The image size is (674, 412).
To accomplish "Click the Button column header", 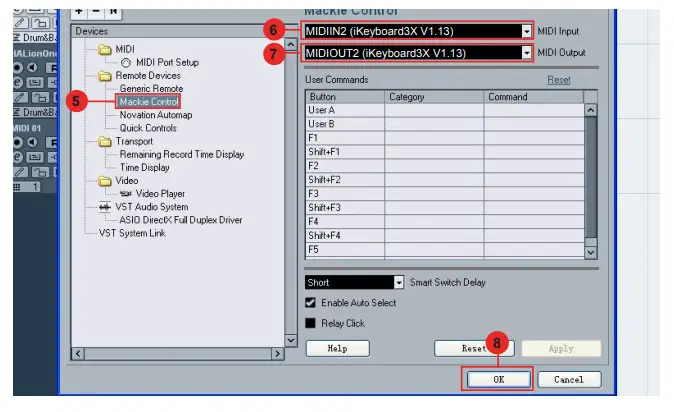I will [x=345, y=97].
